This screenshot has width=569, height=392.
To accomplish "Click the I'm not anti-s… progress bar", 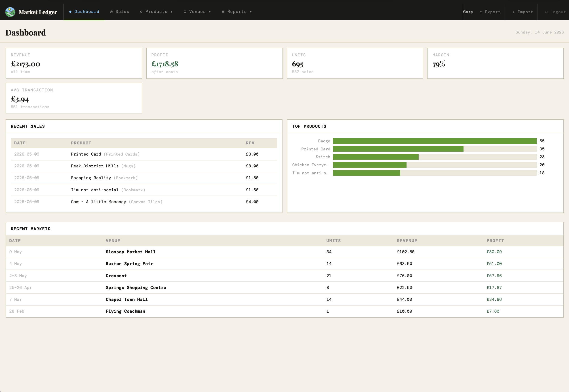I will [x=435, y=173].
